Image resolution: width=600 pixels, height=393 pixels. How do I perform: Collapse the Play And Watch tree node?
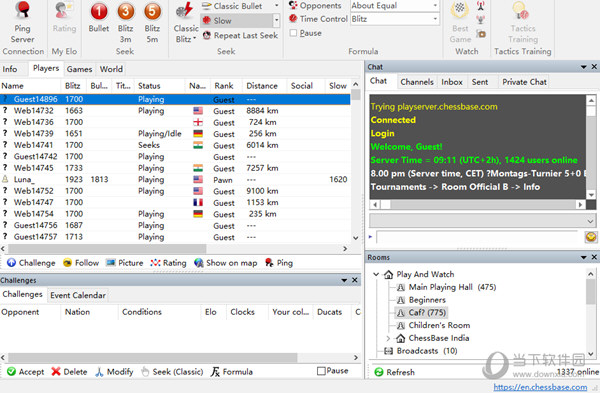pos(376,274)
